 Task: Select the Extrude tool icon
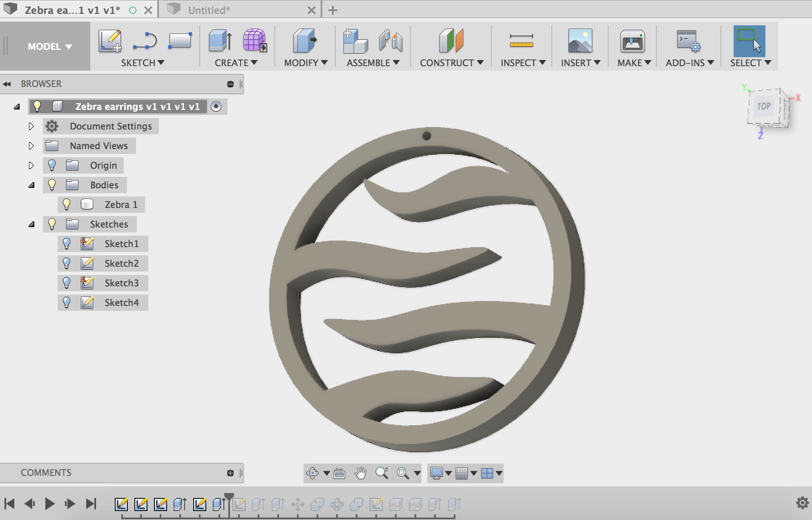(x=220, y=41)
